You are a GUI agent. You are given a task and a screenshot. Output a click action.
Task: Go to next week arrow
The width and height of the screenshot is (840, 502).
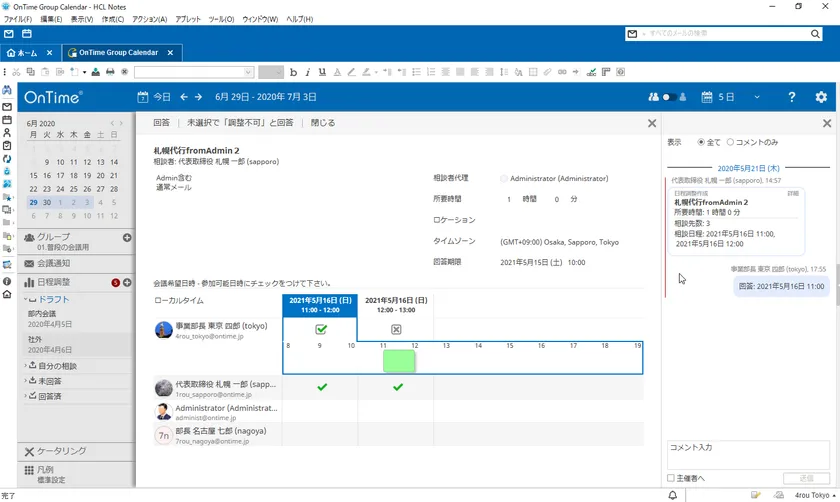click(200, 97)
